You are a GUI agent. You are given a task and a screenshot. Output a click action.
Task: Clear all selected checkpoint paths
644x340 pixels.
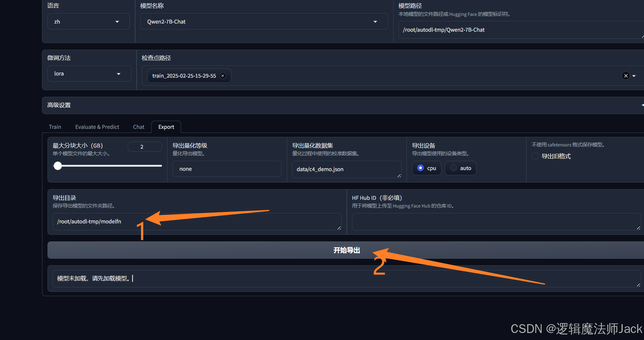click(626, 76)
